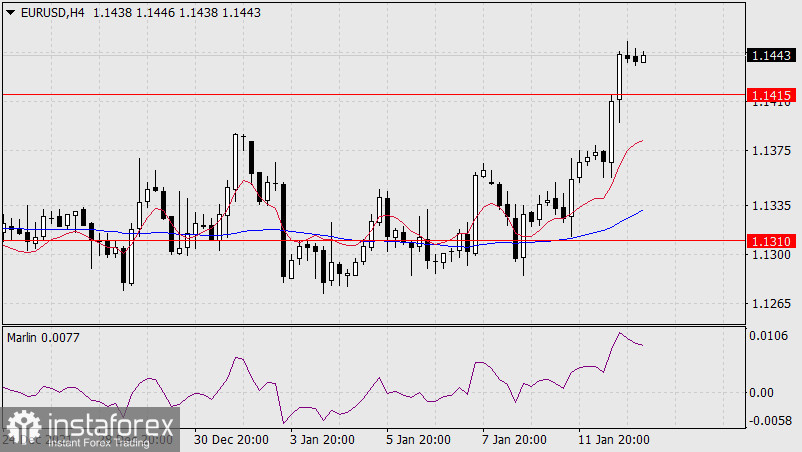Click the Marlin scale value -0.0058

(770, 420)
